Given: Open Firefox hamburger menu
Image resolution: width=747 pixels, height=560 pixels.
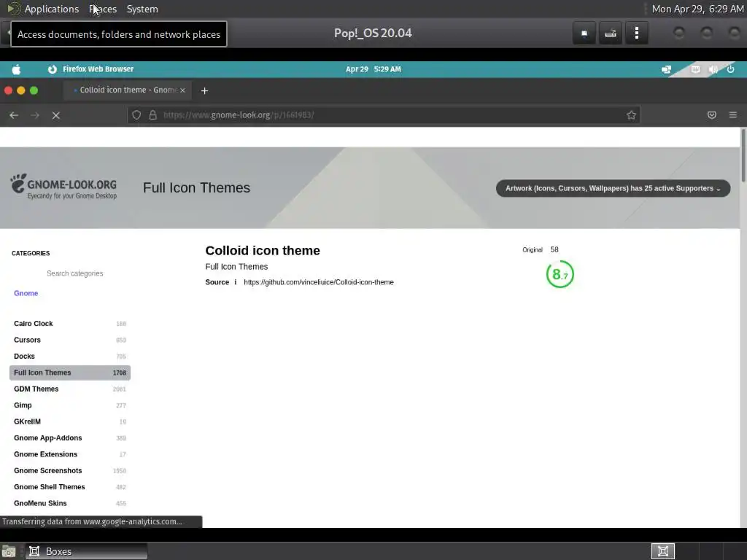Looking at the screenshot, I should (x=732, y=115).
